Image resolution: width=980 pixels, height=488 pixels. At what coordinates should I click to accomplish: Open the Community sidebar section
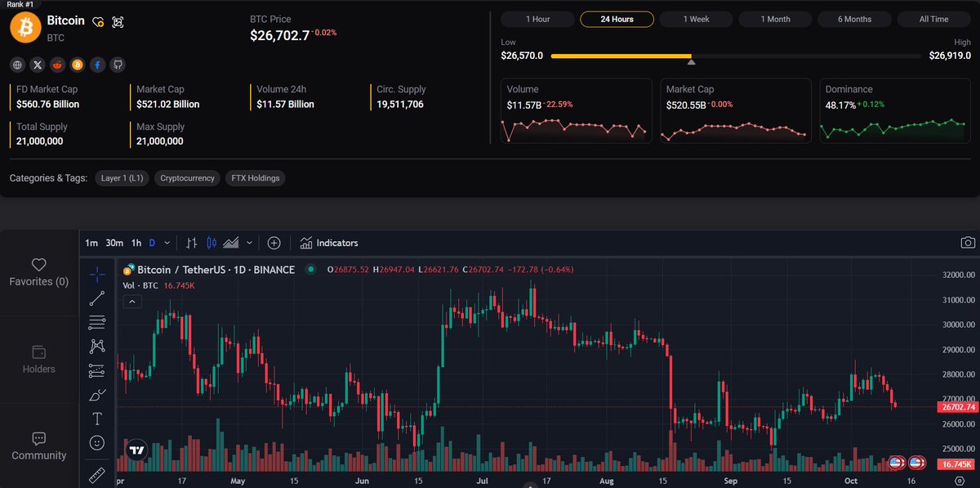[38, 446]
